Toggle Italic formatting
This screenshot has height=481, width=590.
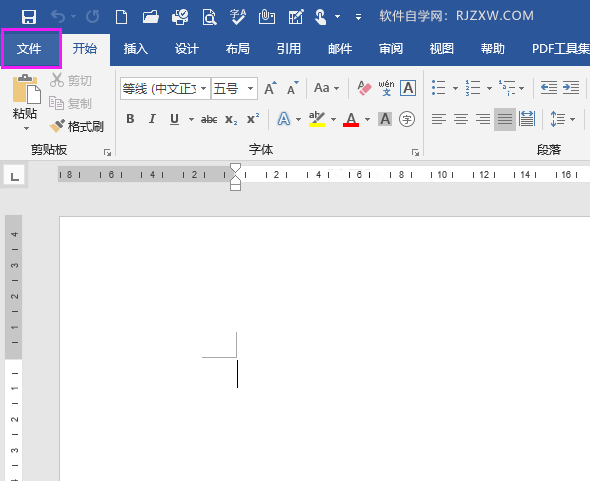point(152,119)
